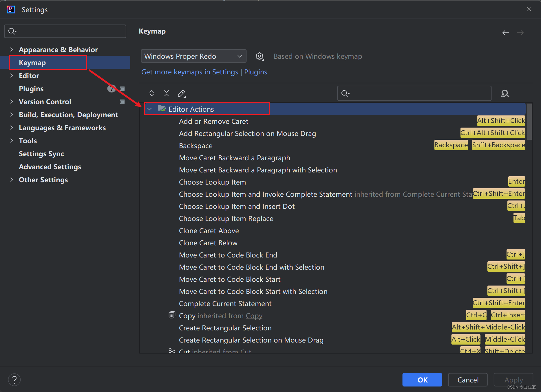Viewport: 541px width, 392px height.
Task: Expand the Languages & Frameworks section
Action: [12, 128]
